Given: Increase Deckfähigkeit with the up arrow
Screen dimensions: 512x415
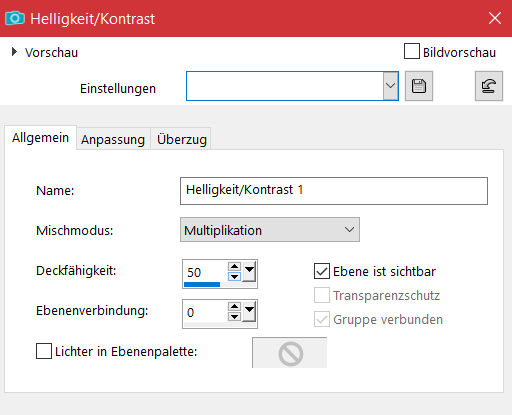Looking at the screenshot, I should coord(234,266).
